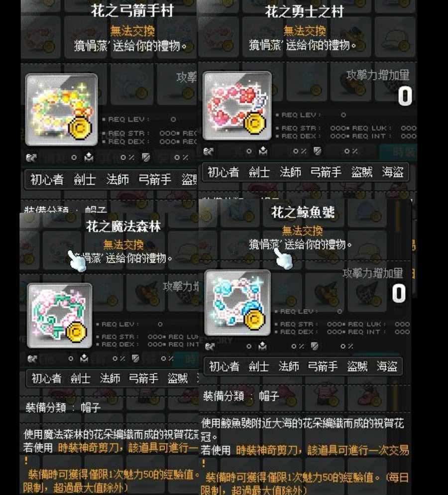Click the gold coin on the blue wreath
448x495 pixels.
click(254, 320)
